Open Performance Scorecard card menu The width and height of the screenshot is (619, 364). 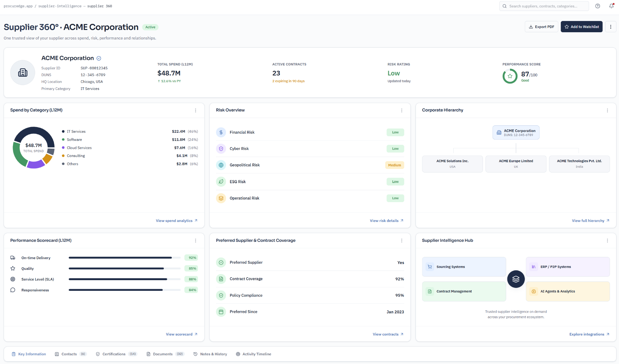pos(195,241)
